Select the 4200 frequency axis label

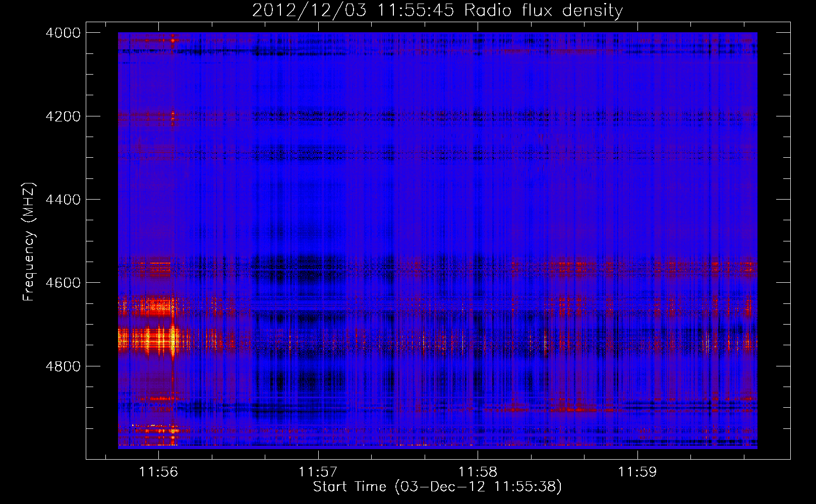(63, 116)
